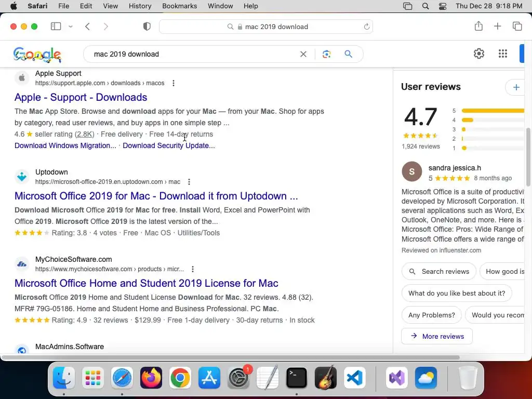Open the Apple menu
The image size is (532, 399).
pyautogui.click(x=14, y=6)
